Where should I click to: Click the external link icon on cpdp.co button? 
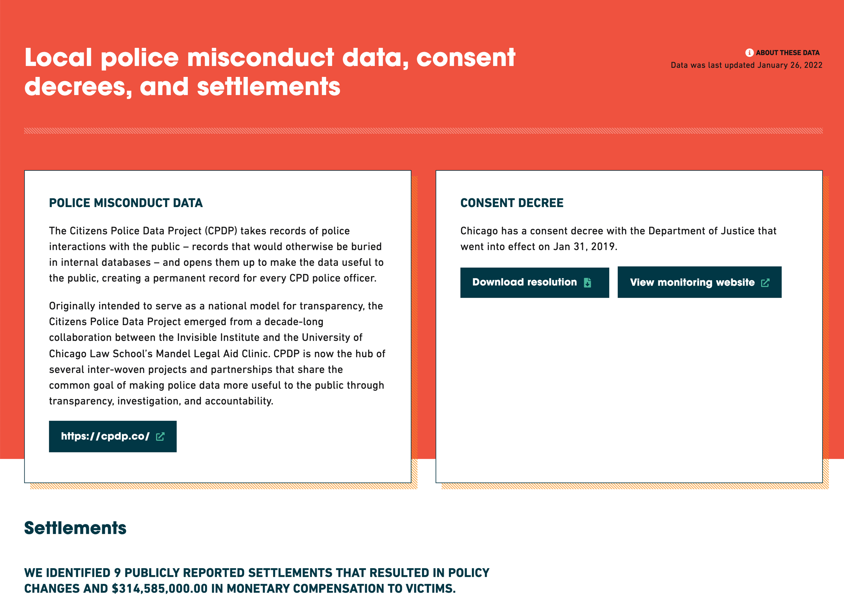(x=160, y=437)
